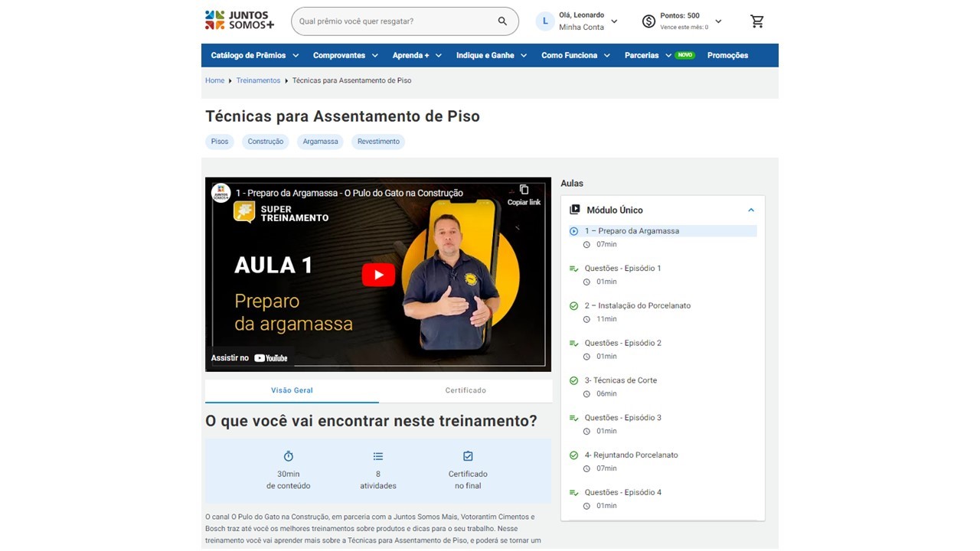The image size is (980, 551).
Task: Click the clock icon next to 11min
Action: pos(587,319)
